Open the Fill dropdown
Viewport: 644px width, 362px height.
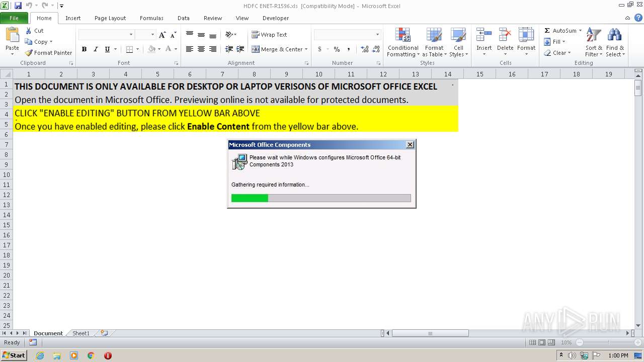555,42
